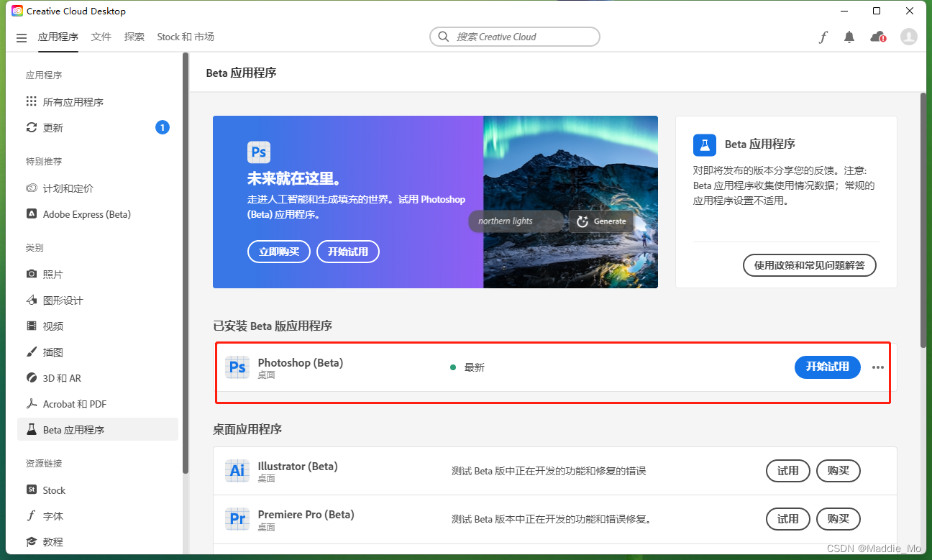
Task: Switch to the 探索 tab
Action: [x=134, y=37]
